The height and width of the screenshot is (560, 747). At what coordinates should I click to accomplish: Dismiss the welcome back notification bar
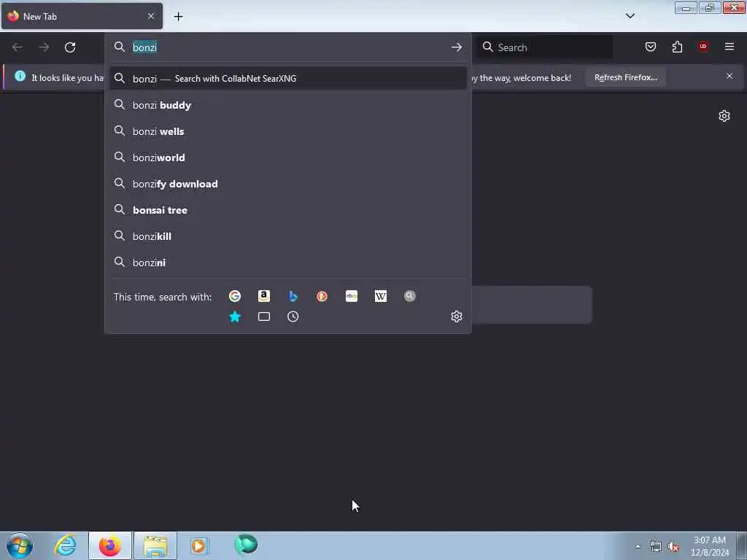pyautogui.click(x=729, y=76)
